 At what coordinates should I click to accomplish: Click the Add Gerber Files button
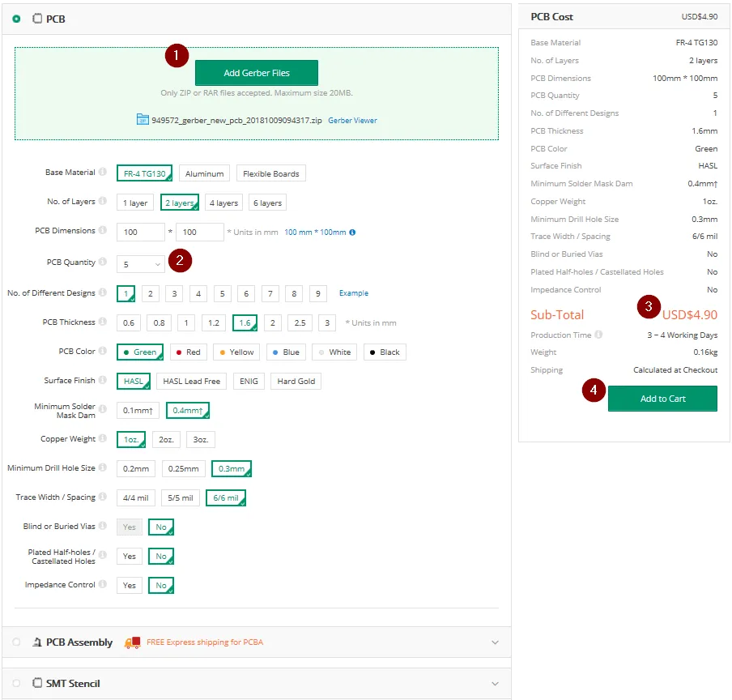click(x=257, y=73)
